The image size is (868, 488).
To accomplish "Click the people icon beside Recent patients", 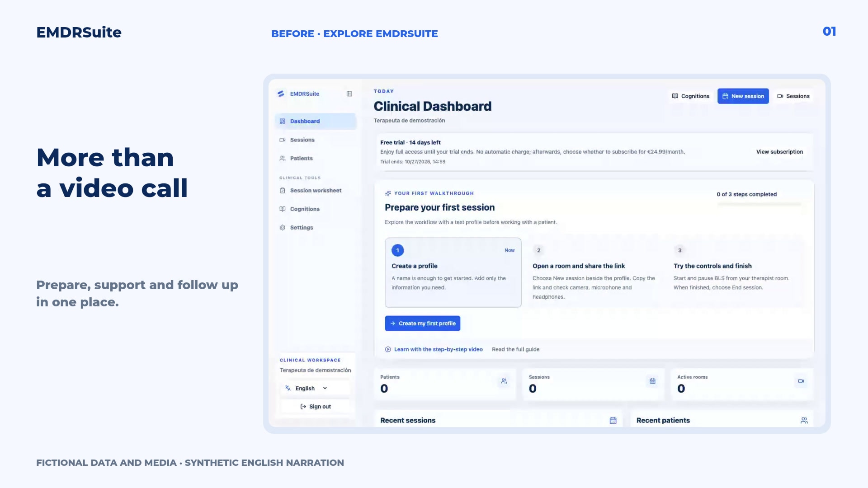I will pos(804,421).
